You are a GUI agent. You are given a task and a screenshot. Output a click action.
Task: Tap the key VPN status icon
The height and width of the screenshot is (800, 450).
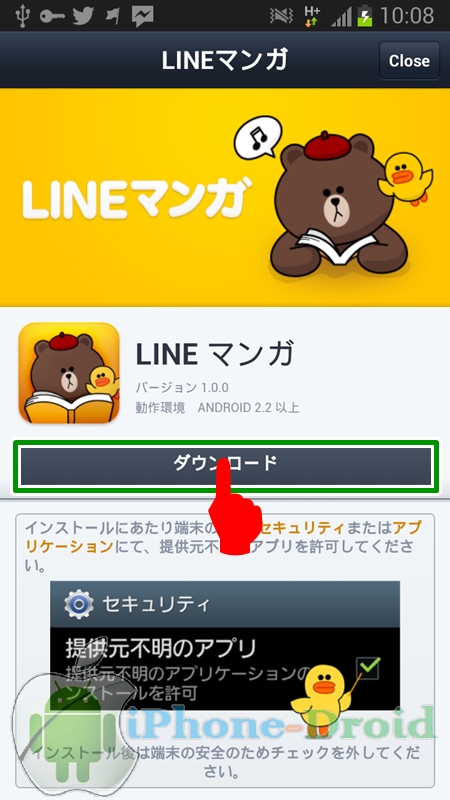point(52,17)
